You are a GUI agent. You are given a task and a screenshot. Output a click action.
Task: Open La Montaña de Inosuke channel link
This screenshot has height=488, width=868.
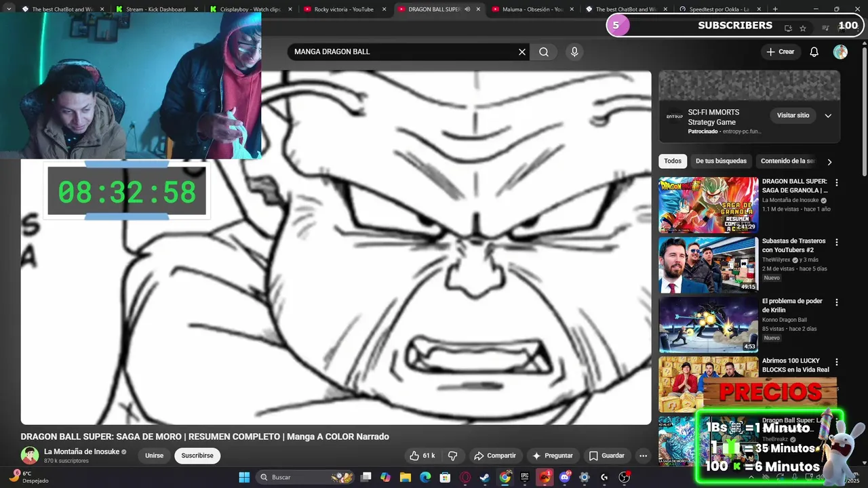(81, 451)
